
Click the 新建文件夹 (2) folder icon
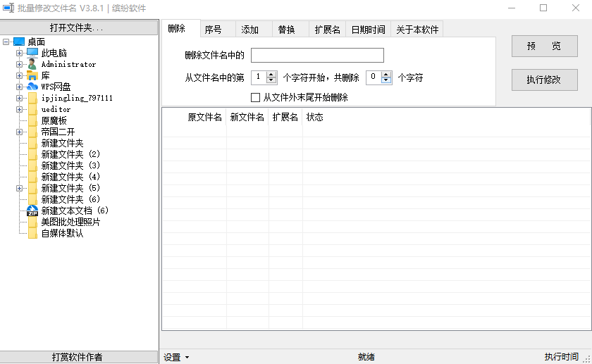[x=33, y=154]
